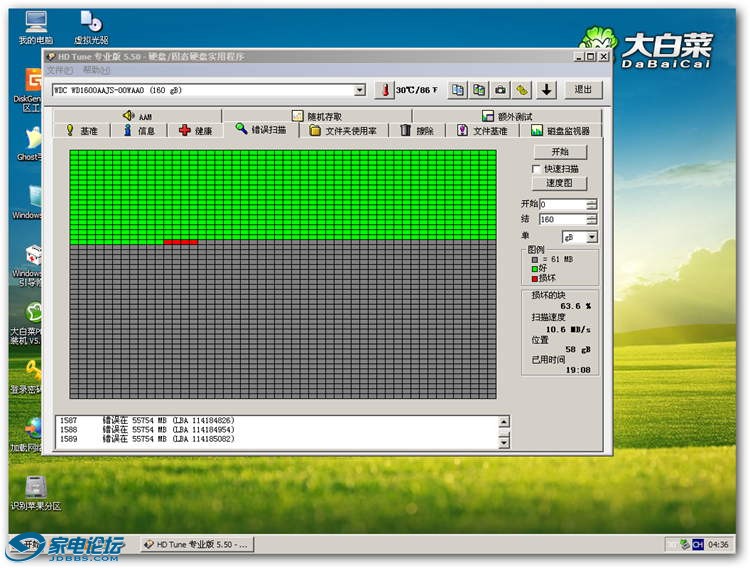This screenshot has height=568, width=750.
Task: Open the 我的电脑 desktop icon
Action: click(x=36, y=28)
